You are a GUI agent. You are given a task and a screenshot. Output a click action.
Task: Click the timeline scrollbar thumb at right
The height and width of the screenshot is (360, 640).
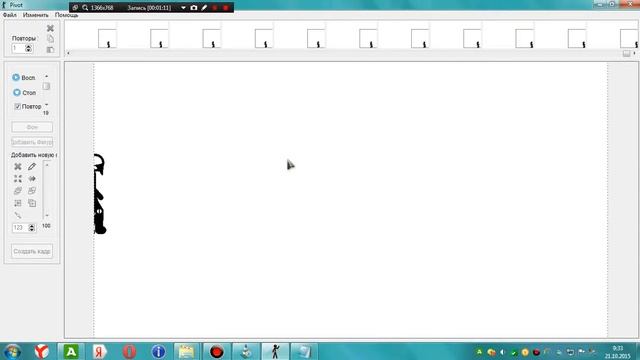point(626,53)
